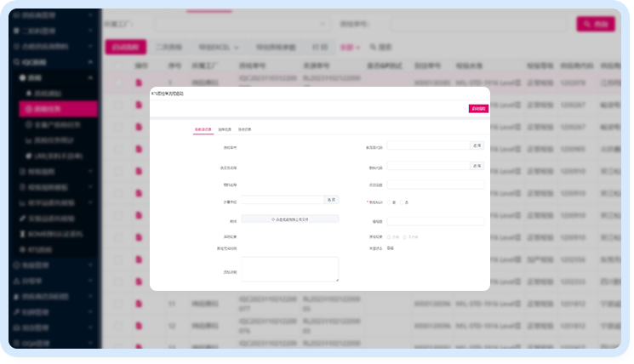
Task: Click the 选择 button beside the 计量单位 field
Action: click(331, 200)
